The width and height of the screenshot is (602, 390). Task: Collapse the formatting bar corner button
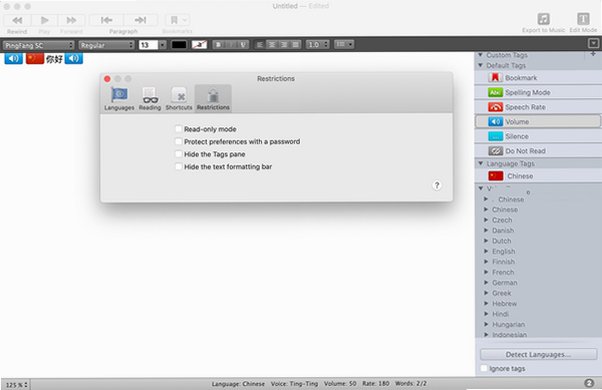pos(593,43)
